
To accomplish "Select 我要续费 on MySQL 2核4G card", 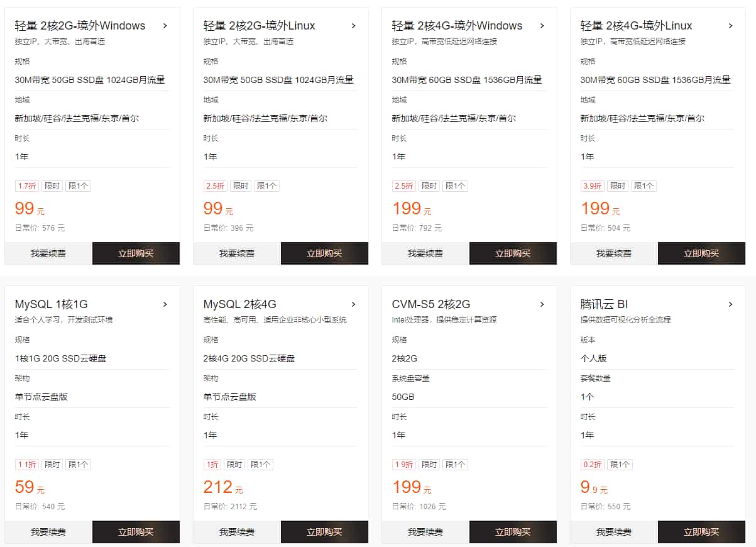I will click(237, 532).
